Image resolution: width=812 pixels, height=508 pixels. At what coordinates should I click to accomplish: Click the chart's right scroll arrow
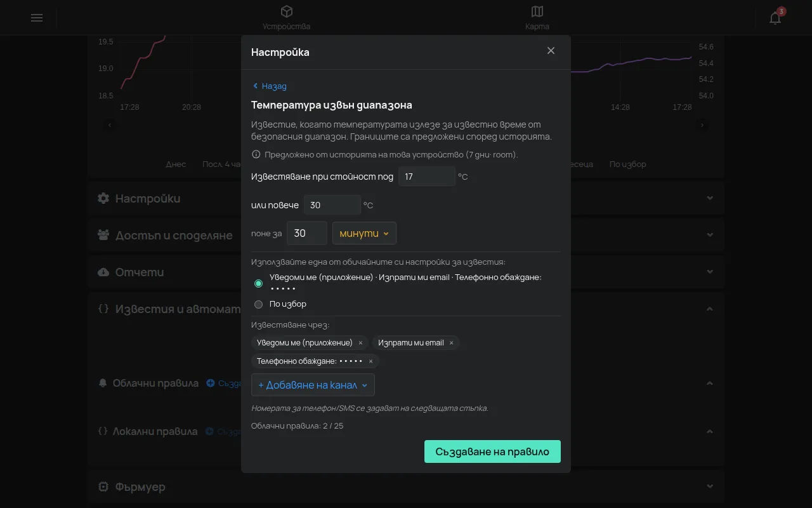pos(702,125)
